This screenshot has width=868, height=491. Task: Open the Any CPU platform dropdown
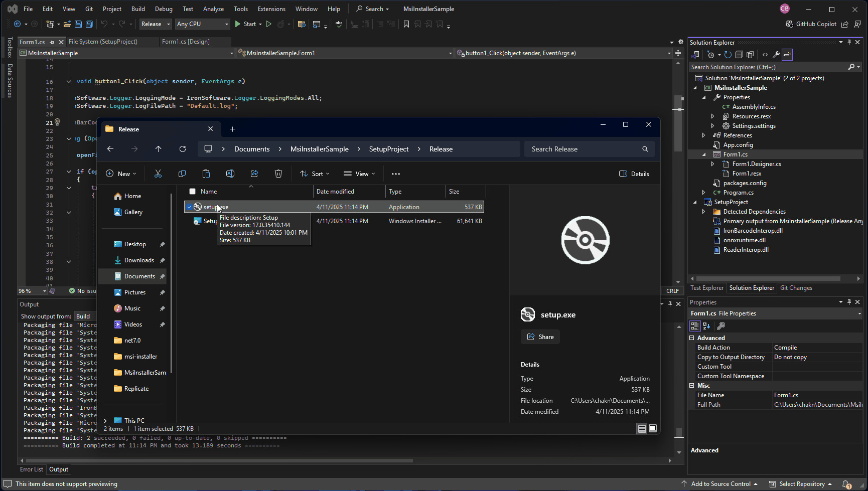coord(202,24)
